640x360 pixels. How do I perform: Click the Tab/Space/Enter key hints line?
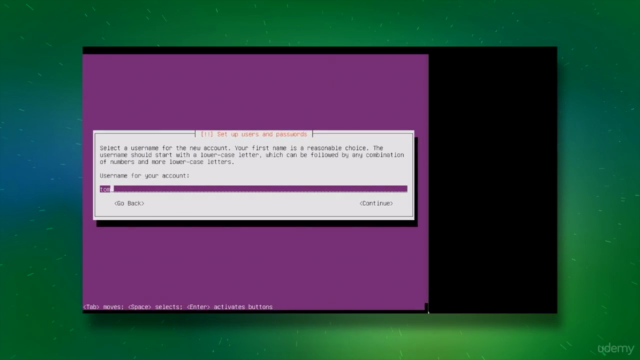click(178, 307)
